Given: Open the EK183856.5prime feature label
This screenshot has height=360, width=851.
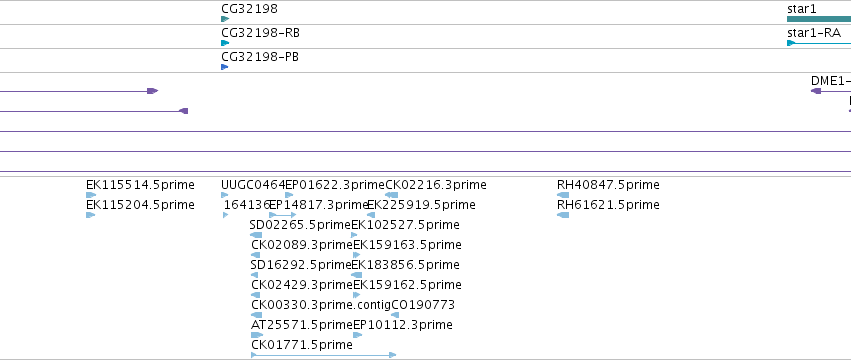Looking at the screenshot, I should pyautogui.click(x=405, y=265).
